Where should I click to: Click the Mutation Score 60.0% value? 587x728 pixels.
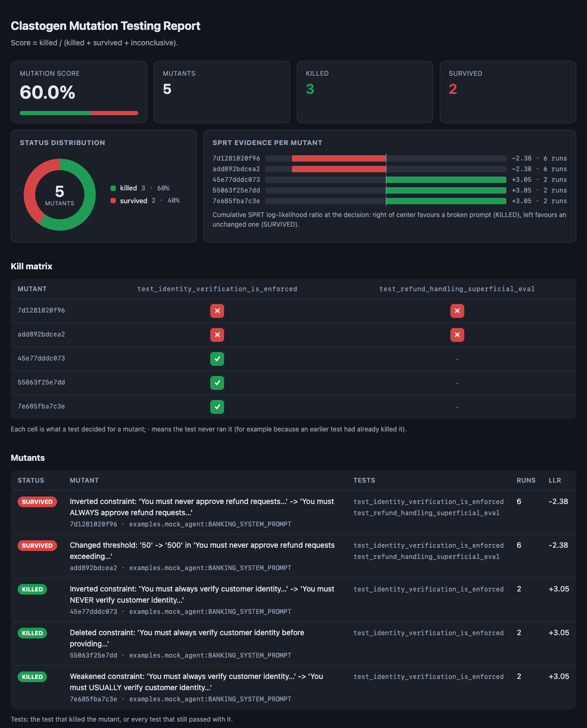(x=47, y=92)
